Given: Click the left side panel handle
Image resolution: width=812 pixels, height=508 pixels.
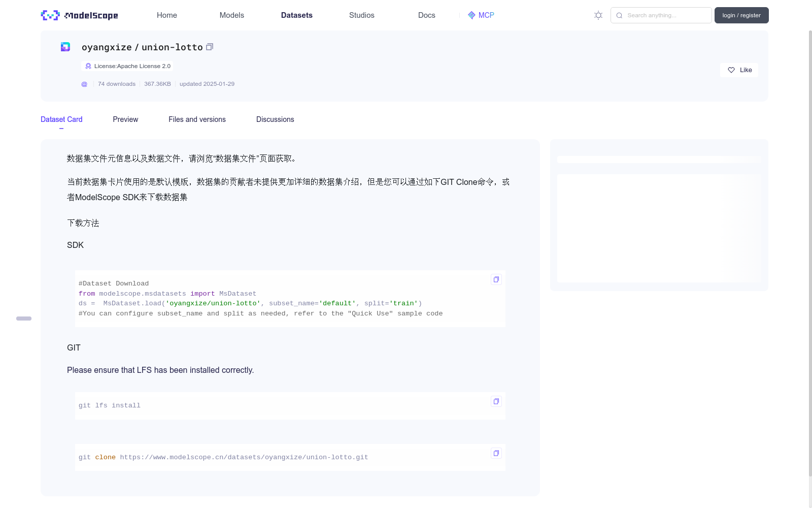Looking at the screenshot, I should click(x=24, y=319).
